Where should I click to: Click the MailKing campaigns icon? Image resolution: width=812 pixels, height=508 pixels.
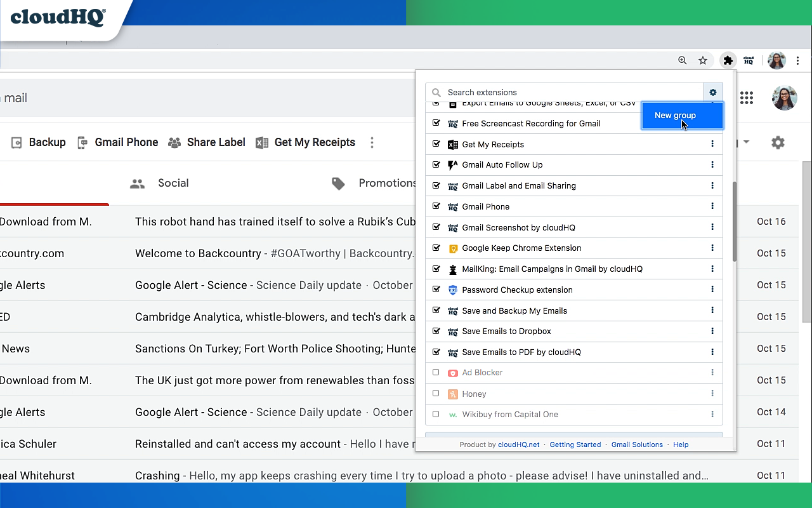(452, 269)
